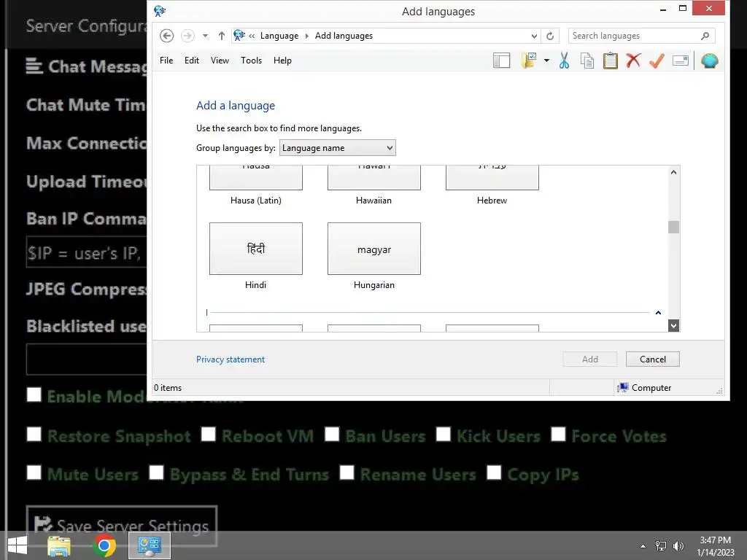Image resolution: width=747 pixels, height=560 pixels.
Task: Click the Back navigation arrow
Action: click(166, 36)
